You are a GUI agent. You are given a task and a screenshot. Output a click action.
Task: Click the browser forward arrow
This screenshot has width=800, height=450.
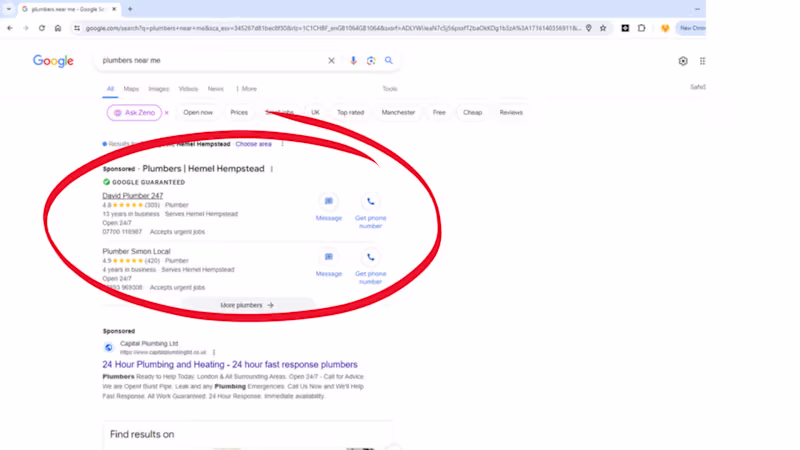coord(26,28)
